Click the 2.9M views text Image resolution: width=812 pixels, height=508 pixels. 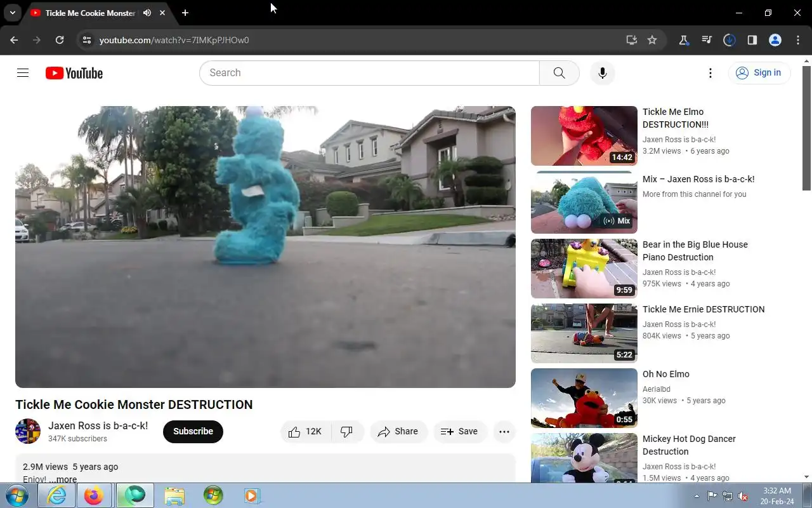pos(45,467)
